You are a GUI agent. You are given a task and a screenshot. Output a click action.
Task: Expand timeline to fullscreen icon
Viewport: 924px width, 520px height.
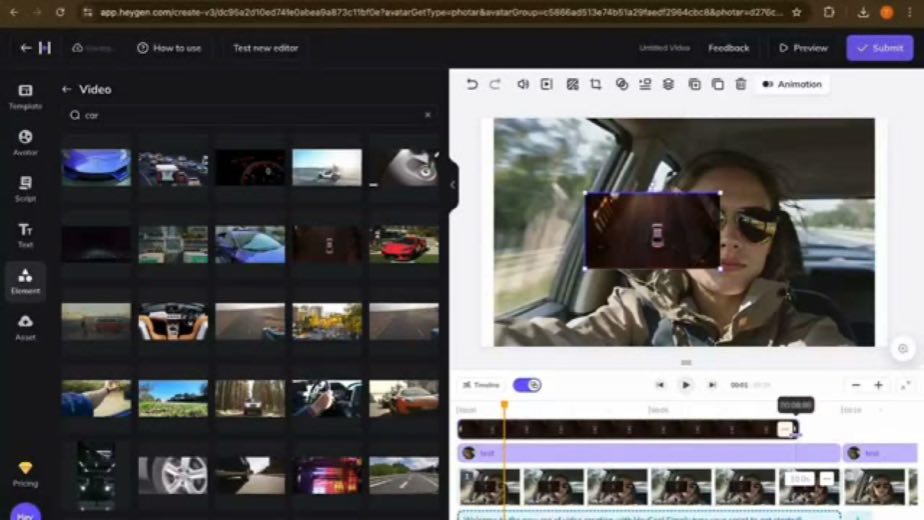(905, 385)
